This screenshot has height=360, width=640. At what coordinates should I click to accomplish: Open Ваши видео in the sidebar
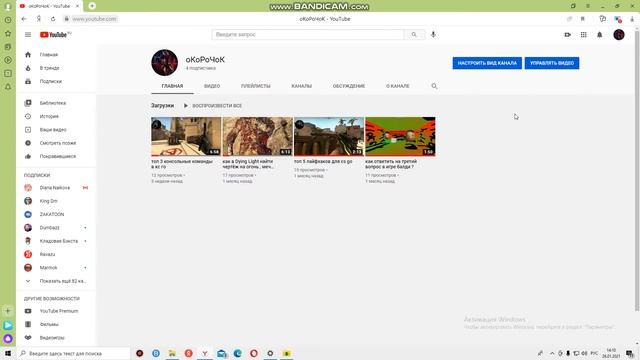pos(56,130)
